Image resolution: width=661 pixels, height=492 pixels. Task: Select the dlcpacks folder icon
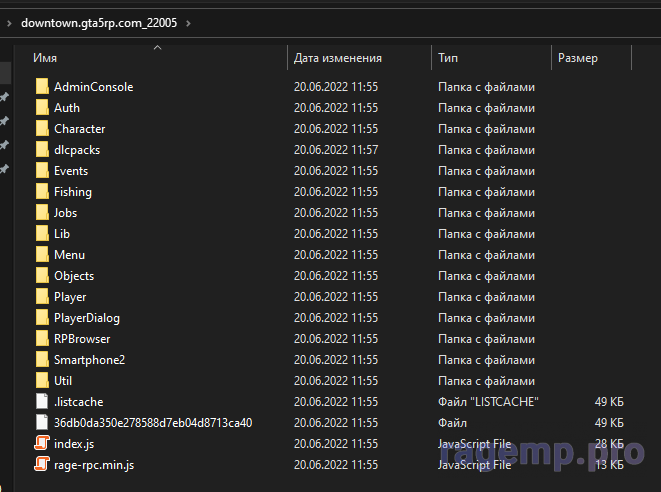(x=41, y=150)
